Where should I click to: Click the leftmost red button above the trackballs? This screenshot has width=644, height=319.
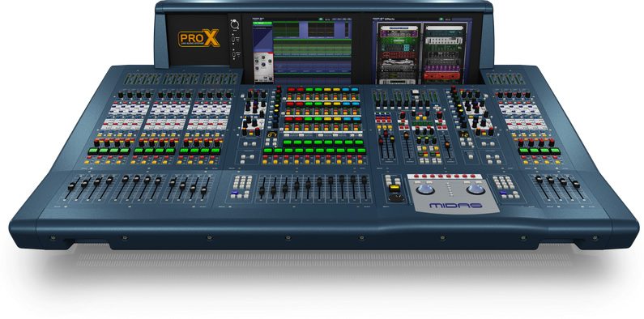[x=416, y=177]
